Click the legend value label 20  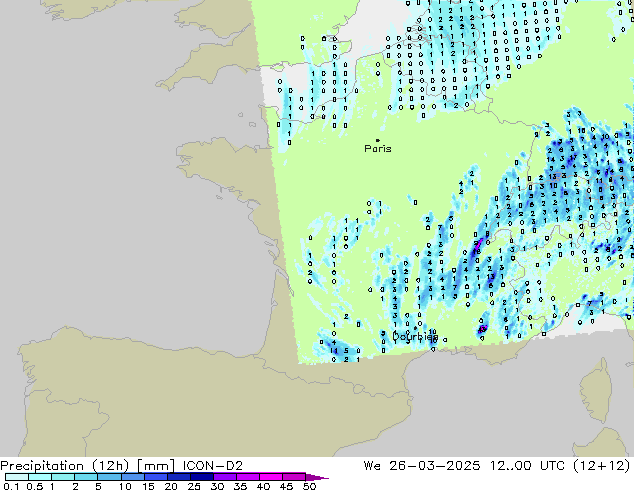pos(171,486)
